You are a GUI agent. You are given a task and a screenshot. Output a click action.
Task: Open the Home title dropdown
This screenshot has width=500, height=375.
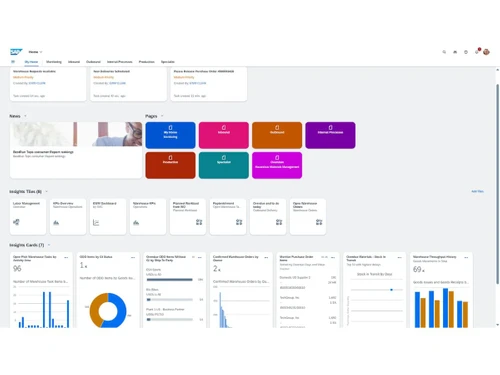tap(35, 52)
